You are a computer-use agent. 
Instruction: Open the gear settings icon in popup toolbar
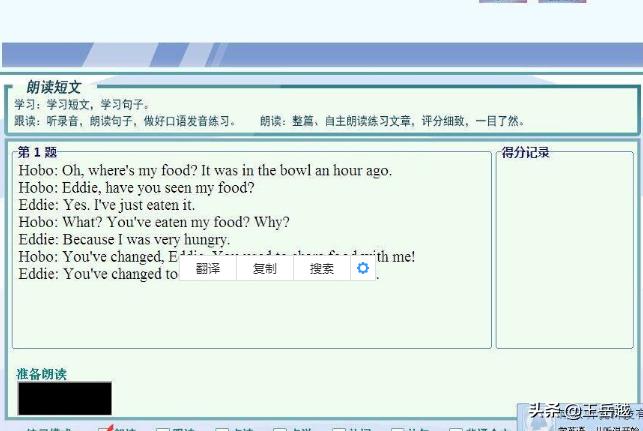click(363, 268)
